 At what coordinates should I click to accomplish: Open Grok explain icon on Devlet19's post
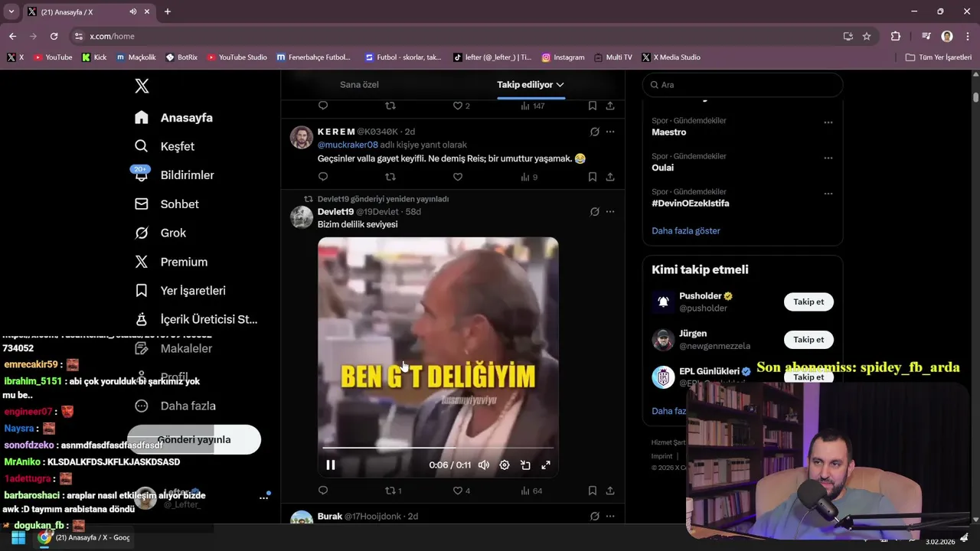pyautogui.click(x=595, y=212)
